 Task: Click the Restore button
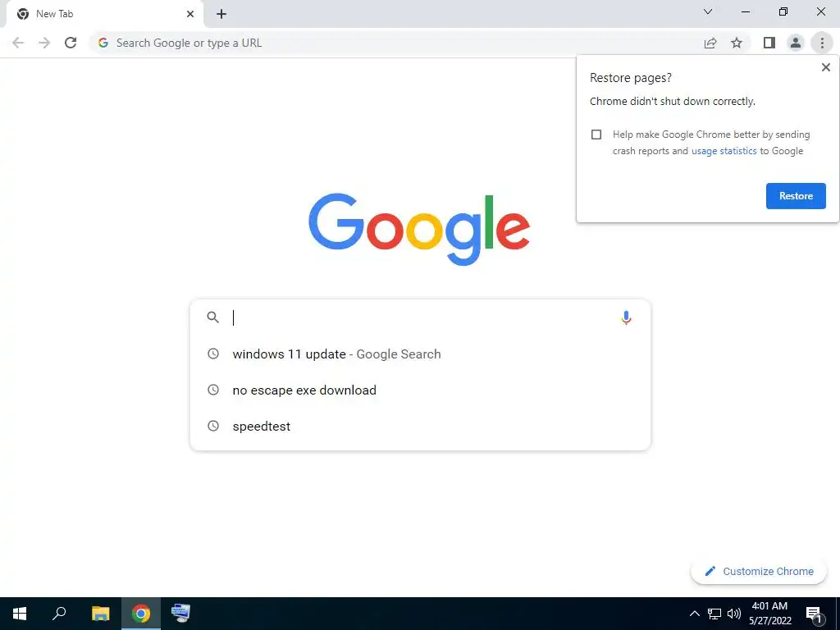(x=796, y=196)
